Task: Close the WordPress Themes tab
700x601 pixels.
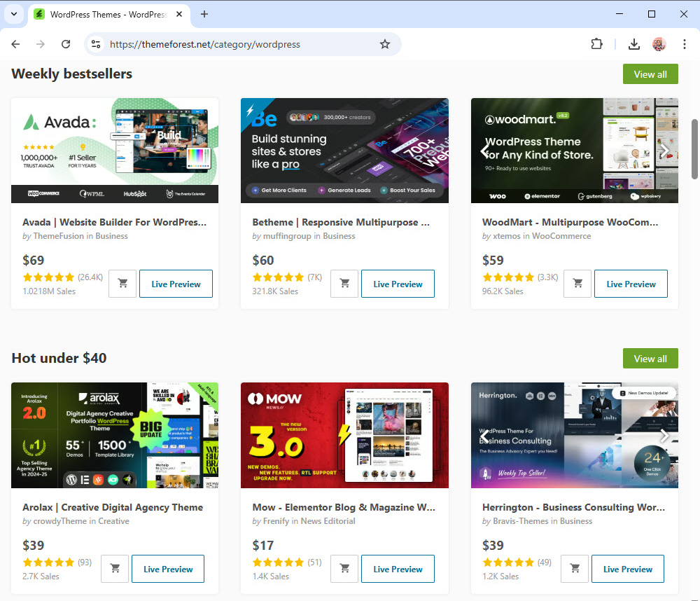Action: 179,14
